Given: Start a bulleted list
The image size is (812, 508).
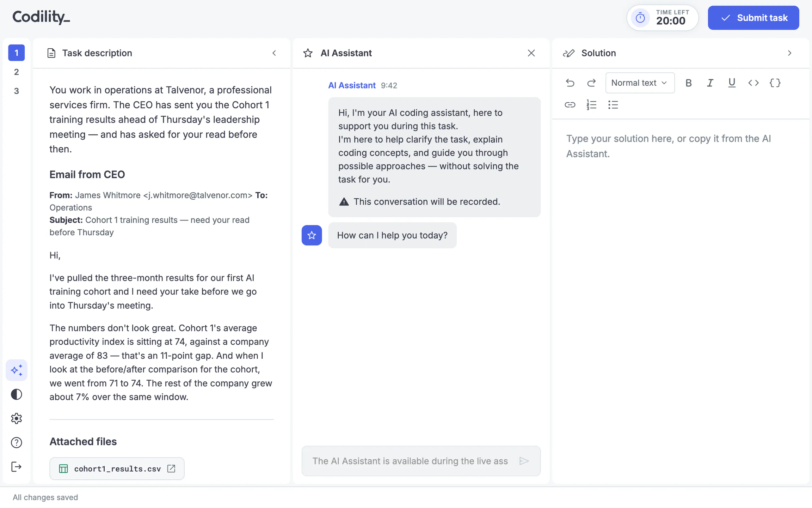Looking at the screenshot, I should (x=613, y=105).
